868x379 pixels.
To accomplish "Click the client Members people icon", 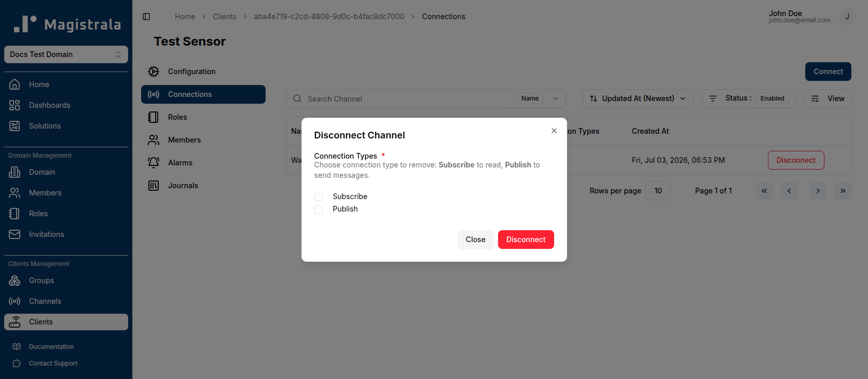I will point(154,140).
